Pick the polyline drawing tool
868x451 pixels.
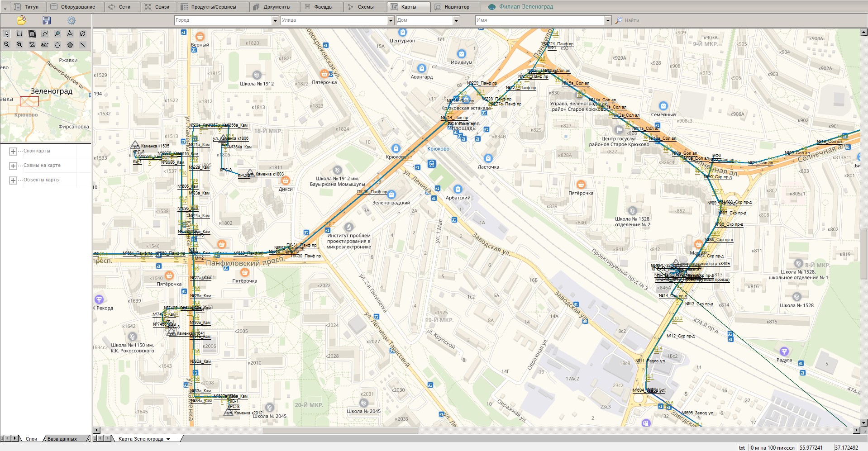[x=32, y=45]
